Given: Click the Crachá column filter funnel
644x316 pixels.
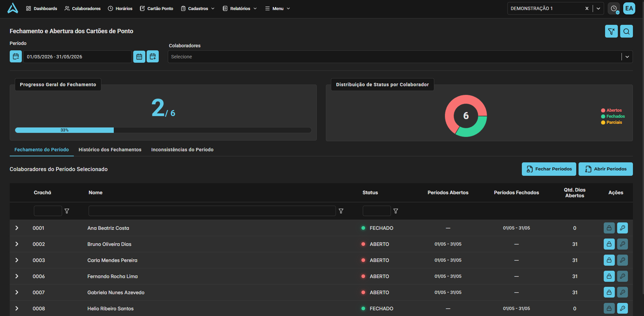Looking at the screenshot, I should coord(67,211).
